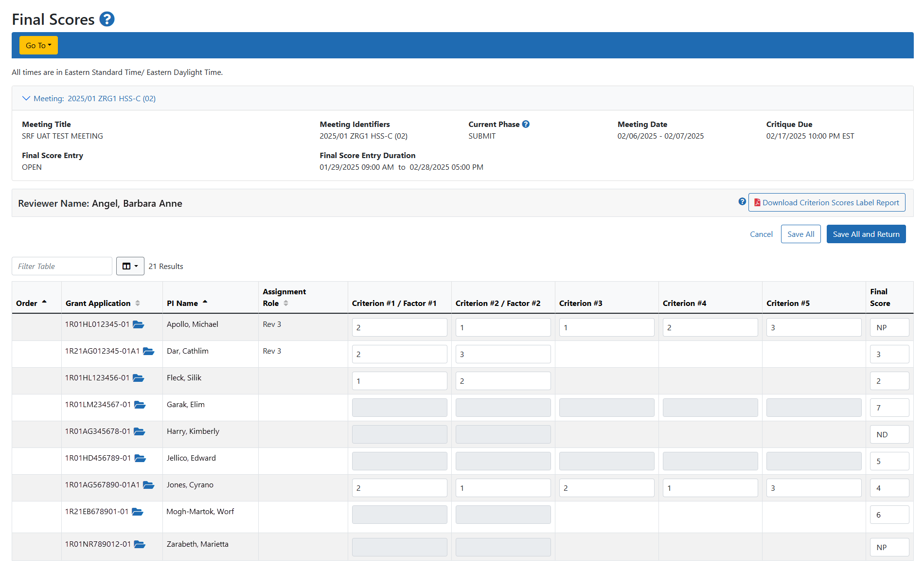Open folder icon for Garak, Elim's application

pyautogui.click(x=140, y=405)
